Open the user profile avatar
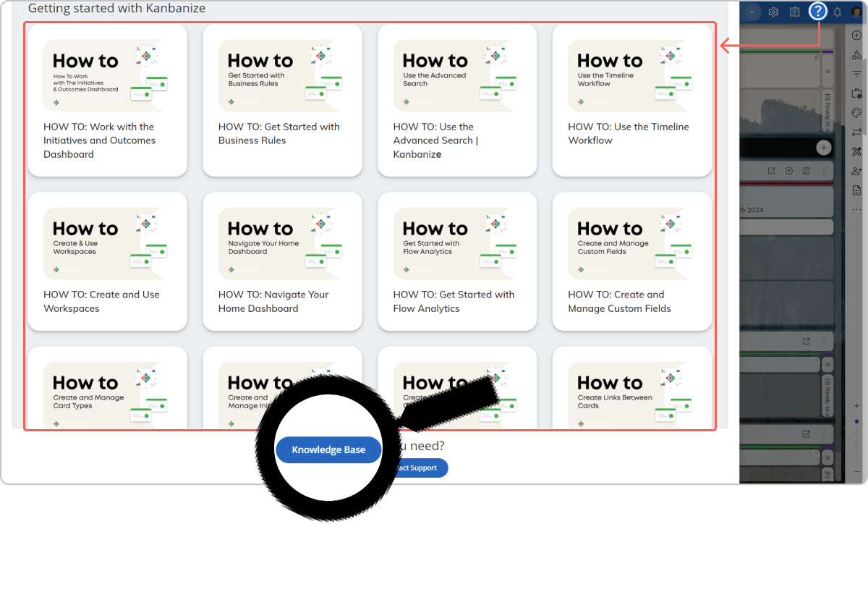Image resolution: width=868 pixels, height=600 pixels. pyautogui.click(x=856, y=12)
